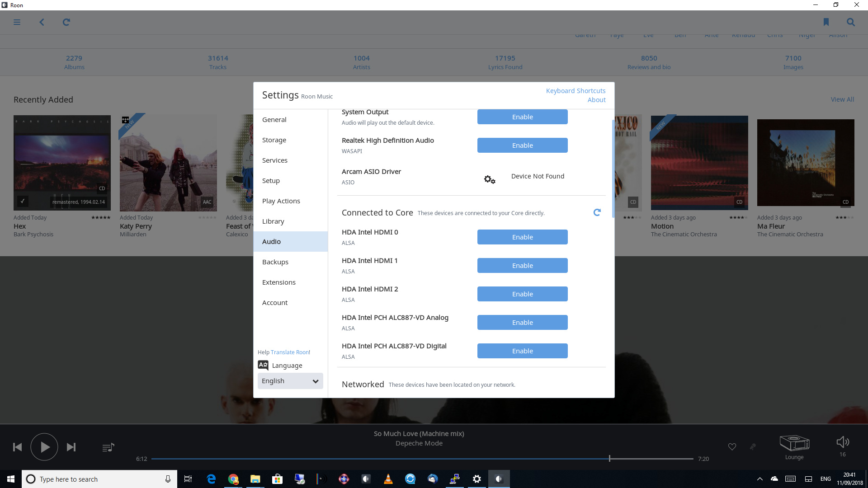Open the 2279 Albums count
Screen dimensions: 868x488
click(74, 62)
